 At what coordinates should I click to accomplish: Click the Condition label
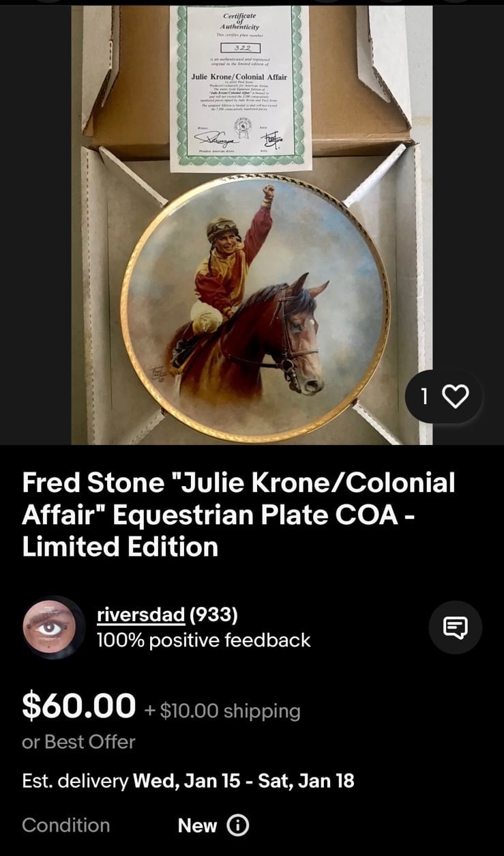click(x=65, y=825)
